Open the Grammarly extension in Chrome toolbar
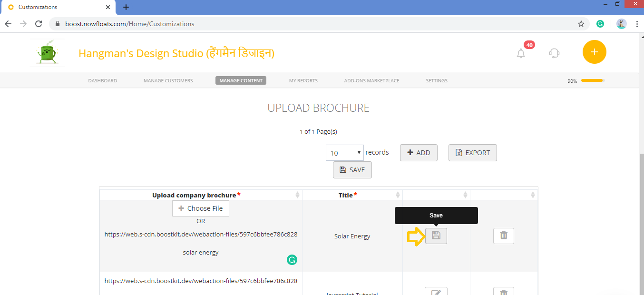 coord(600,24)
